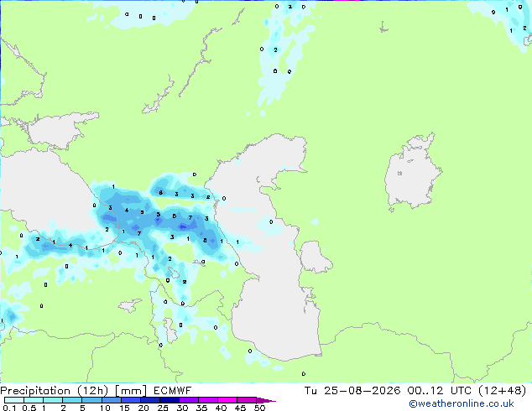
Task: Click the 30–35 mm purple legend swatch
Action: point(189,400)
